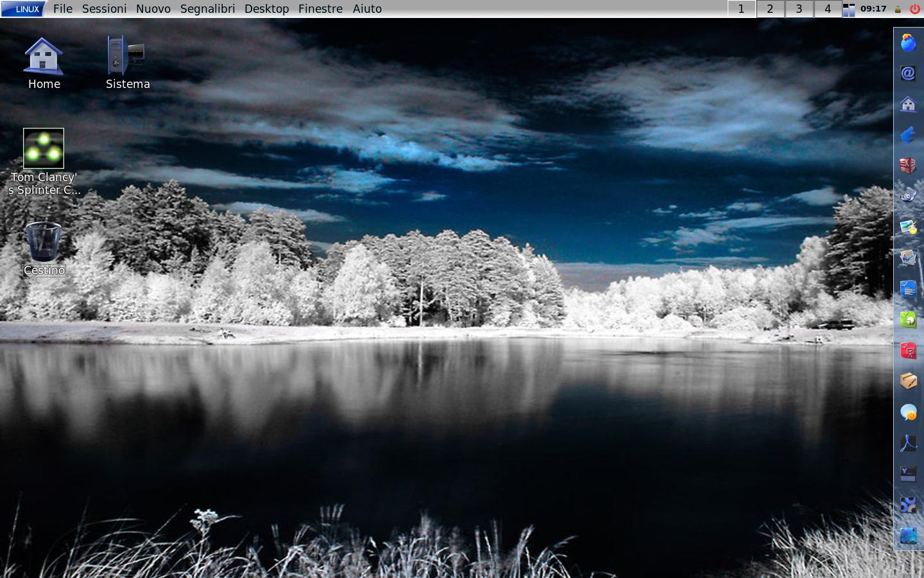Open the LINUX launcher menu button
Image resolution: width=924 pixels, height=578 pixels.
point(23,9)
